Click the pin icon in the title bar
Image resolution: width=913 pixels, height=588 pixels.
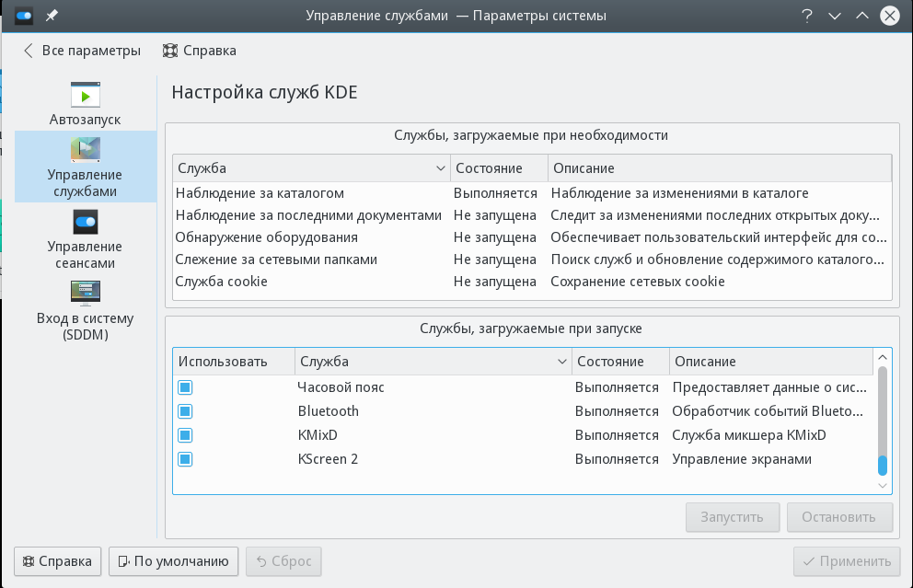click(52, 16)
